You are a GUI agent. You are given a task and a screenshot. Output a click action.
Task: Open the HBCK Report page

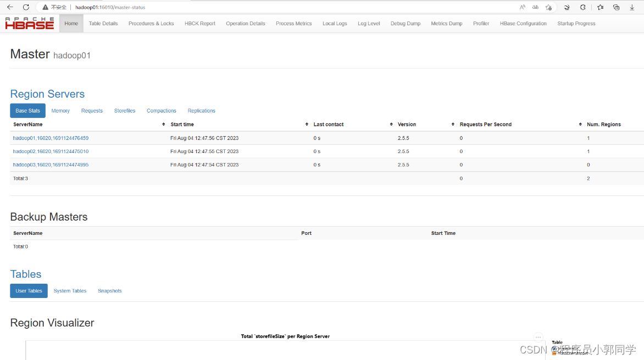click(x=200, y=24)
